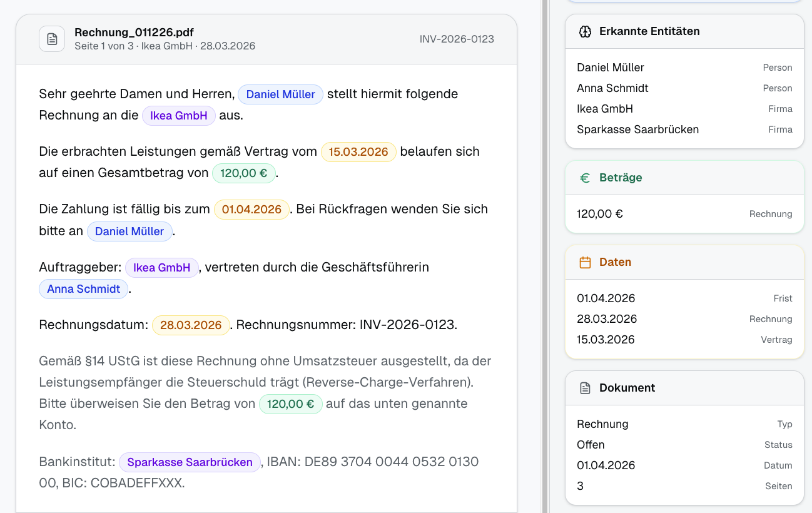Click the calendar icon on the Daten panel
This screenshot has height=513, width=812.
585,262
